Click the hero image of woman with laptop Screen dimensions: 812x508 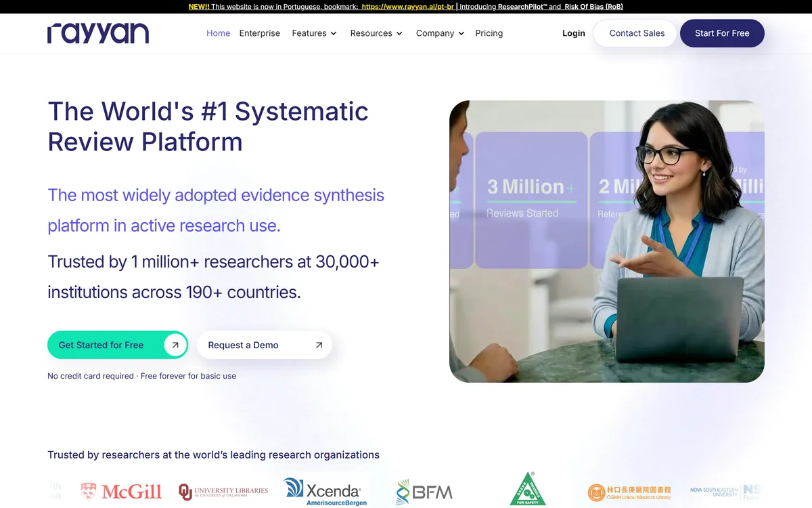pos(607,242)
